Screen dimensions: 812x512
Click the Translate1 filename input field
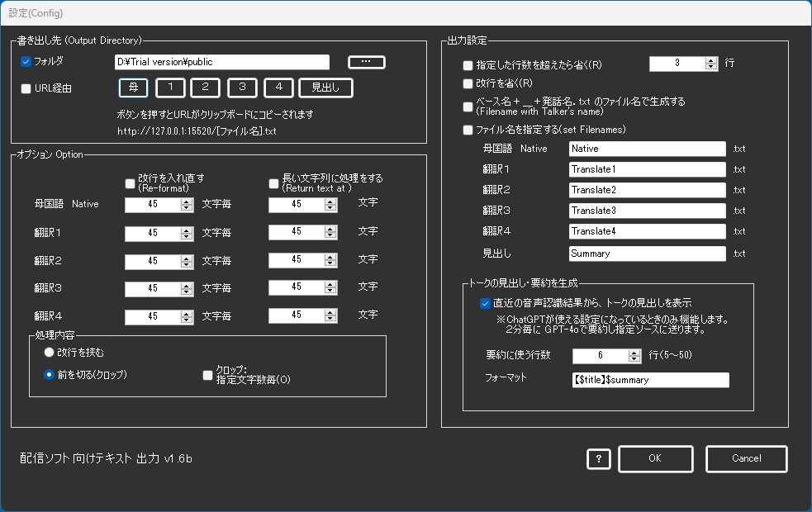648,169
